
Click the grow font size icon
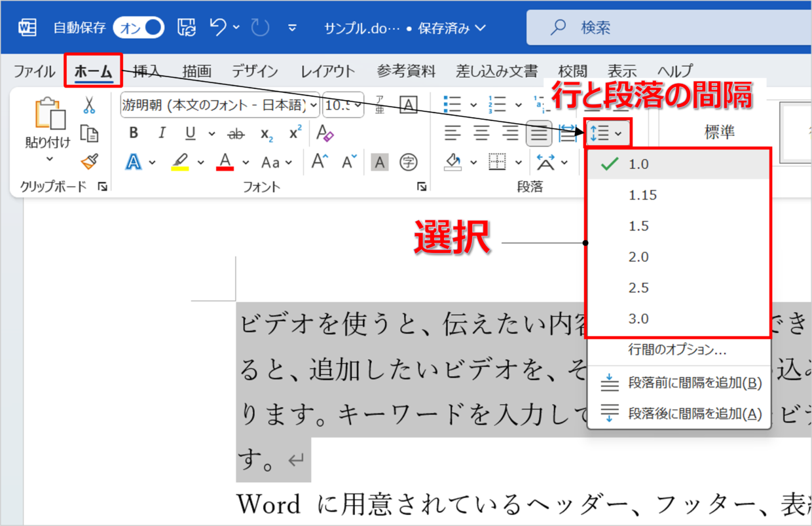(320, 162)
